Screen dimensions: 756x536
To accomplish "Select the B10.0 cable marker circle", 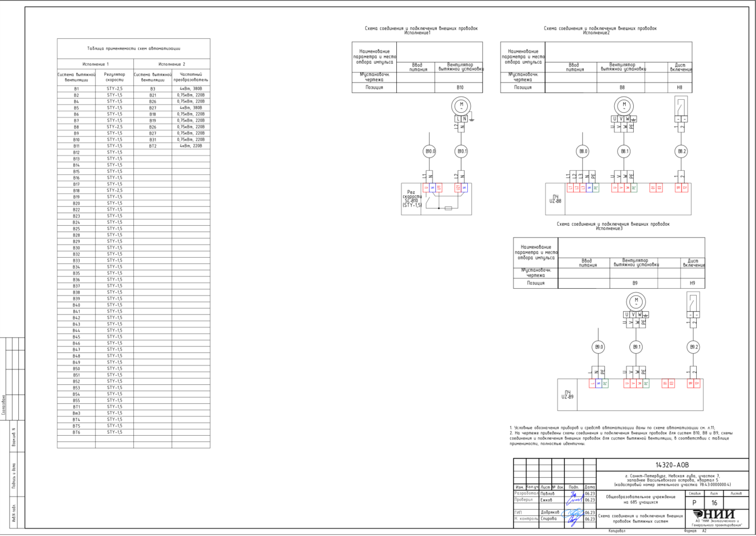I will click(x=430, y=151).
